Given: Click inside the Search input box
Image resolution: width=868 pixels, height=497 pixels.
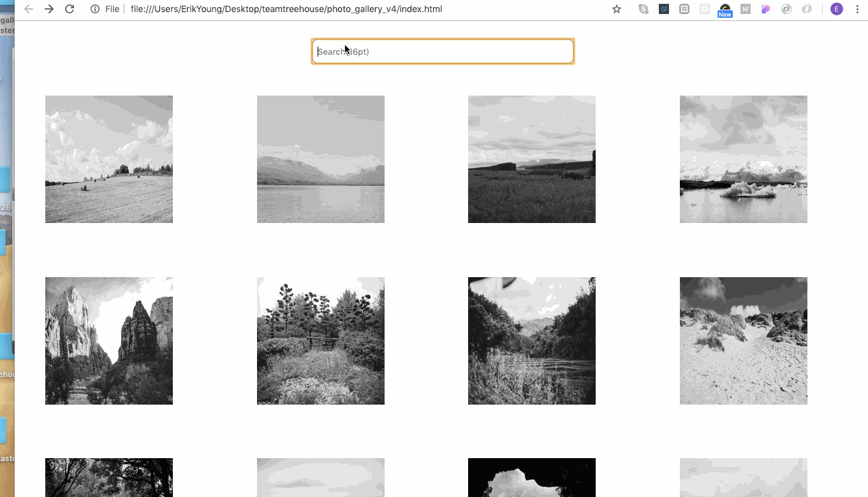Looking at the screenshot, I should point(442,51).
